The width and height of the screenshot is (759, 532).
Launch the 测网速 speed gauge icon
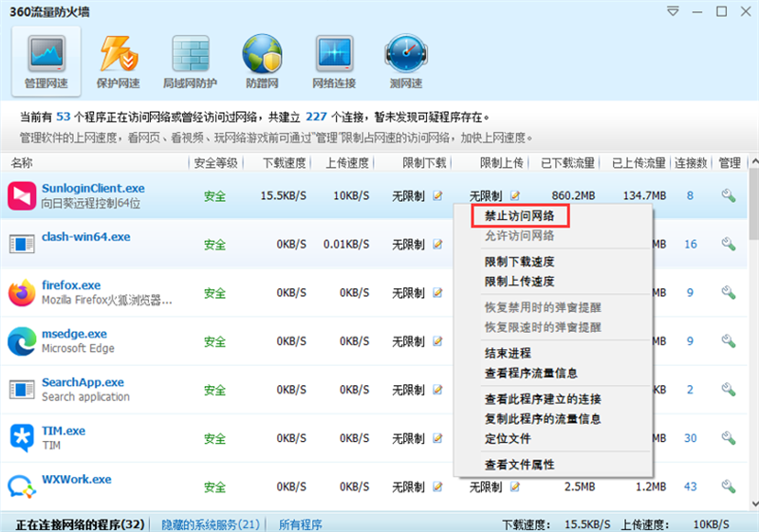406,61
